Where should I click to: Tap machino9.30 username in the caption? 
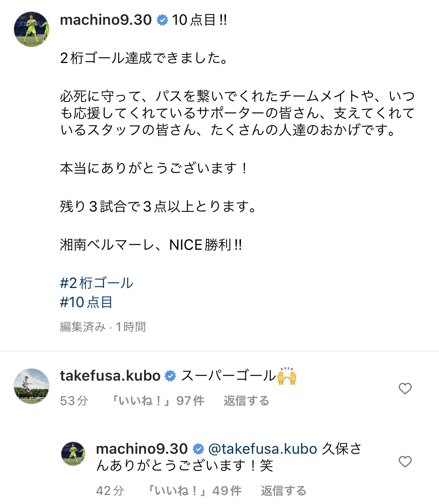click(106, 20)
